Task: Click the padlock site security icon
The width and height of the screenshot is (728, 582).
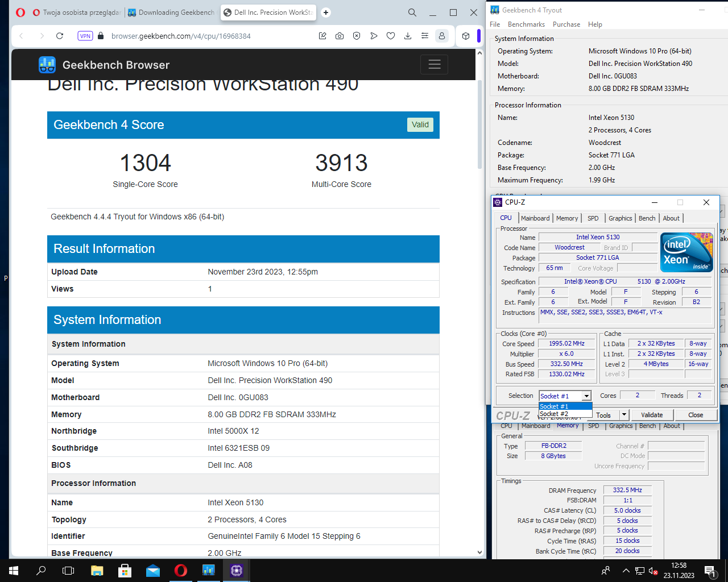Action: point(101,36)
